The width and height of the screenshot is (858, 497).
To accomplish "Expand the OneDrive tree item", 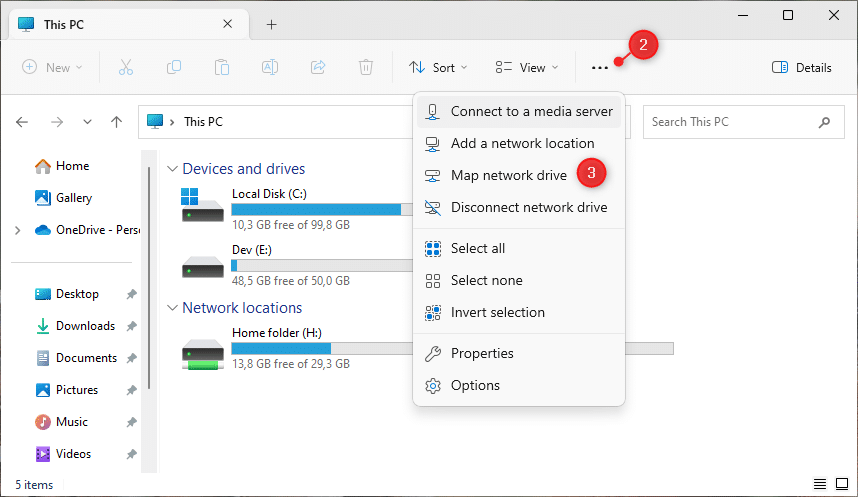I will [17, 230].
